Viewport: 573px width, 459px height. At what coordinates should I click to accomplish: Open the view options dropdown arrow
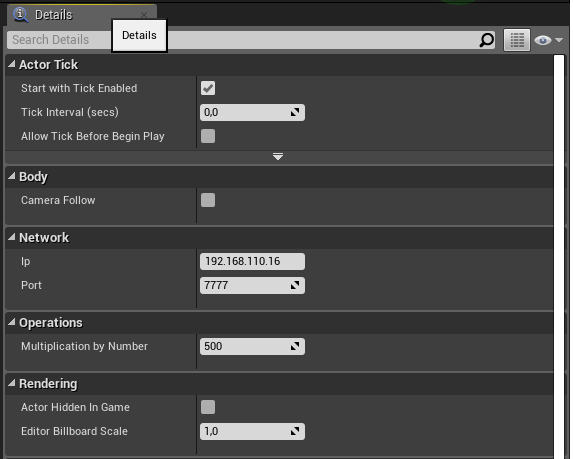click(x=559, y=40)
